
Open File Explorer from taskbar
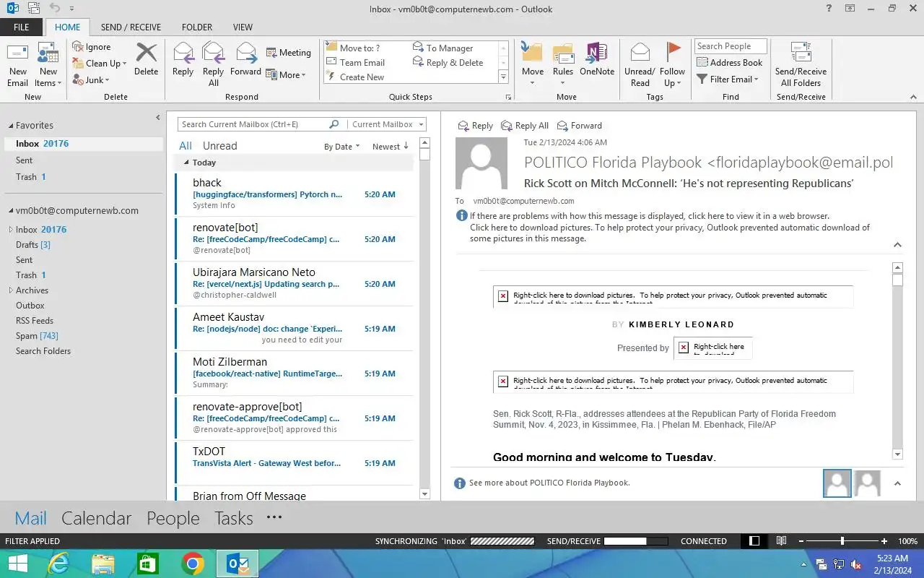(103, 564)
